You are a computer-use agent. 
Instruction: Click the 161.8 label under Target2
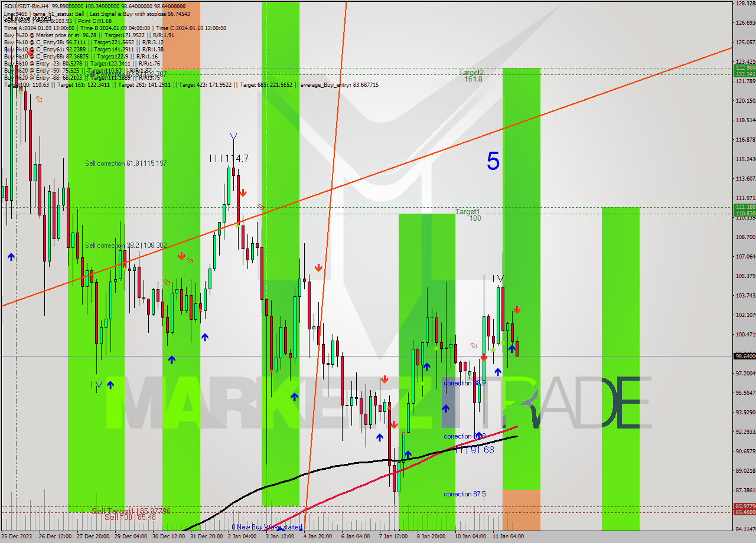pyautogui.click(x=473, y=79)
